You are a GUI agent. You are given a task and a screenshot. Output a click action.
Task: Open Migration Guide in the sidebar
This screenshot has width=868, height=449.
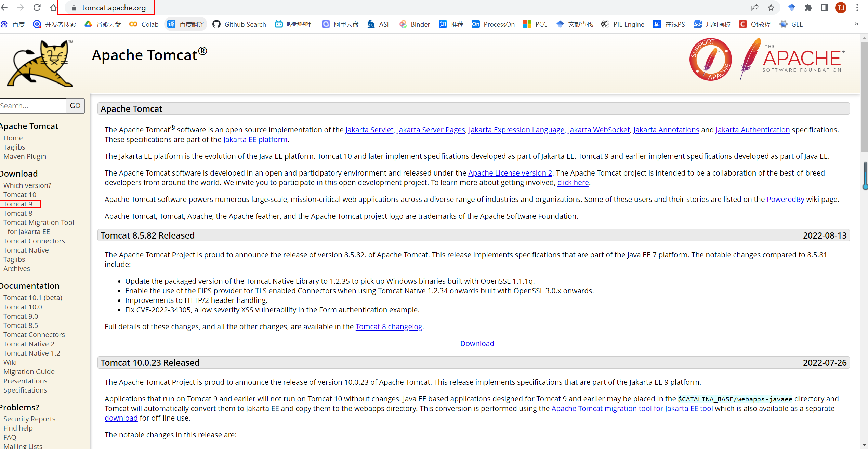pyautogui.click(x=29, y=371)
